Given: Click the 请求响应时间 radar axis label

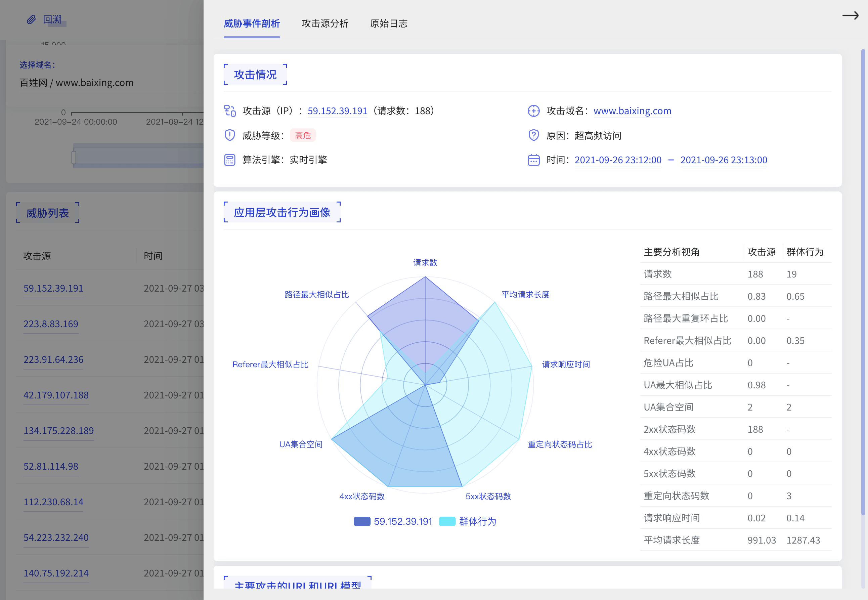Looking at the screenshot, I should (566, 365).
